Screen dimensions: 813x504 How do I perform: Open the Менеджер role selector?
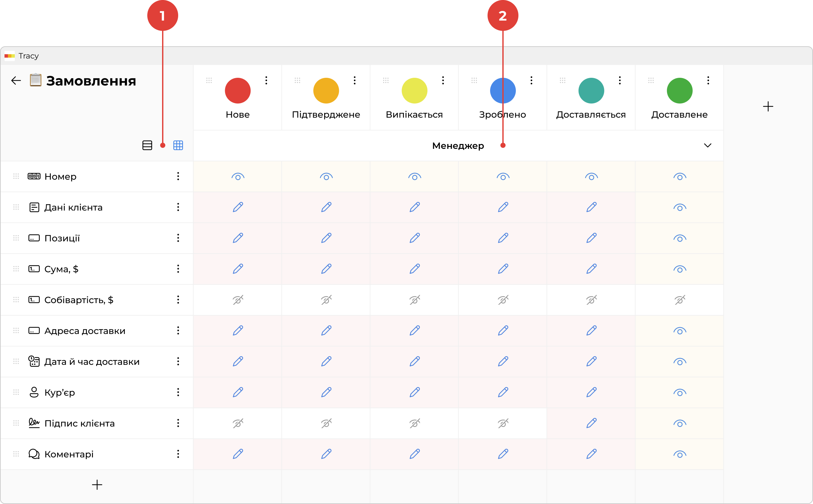pyautogui.click(x=458, y=146)
